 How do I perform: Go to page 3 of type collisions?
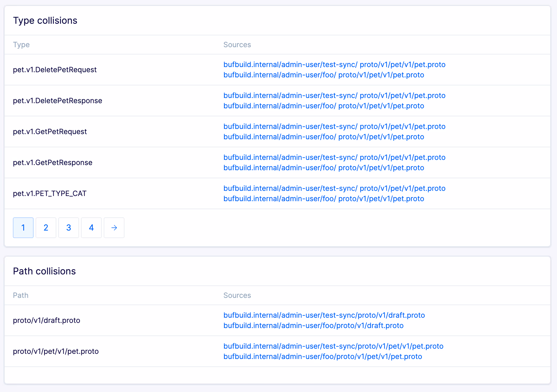coord(68,228)
